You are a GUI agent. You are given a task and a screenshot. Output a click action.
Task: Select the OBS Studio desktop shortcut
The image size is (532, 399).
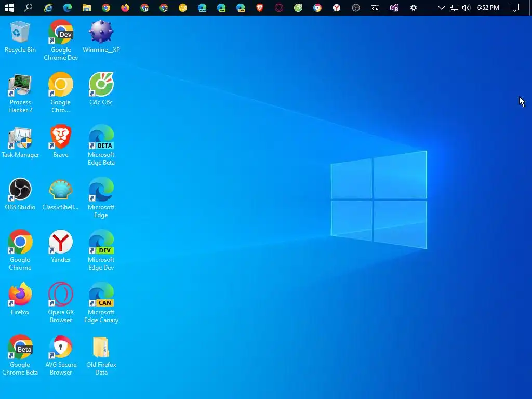(20, 194)
